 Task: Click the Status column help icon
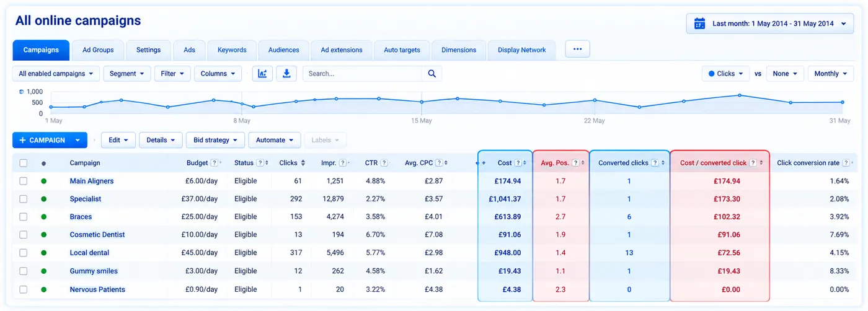click(x=260, y=163)
